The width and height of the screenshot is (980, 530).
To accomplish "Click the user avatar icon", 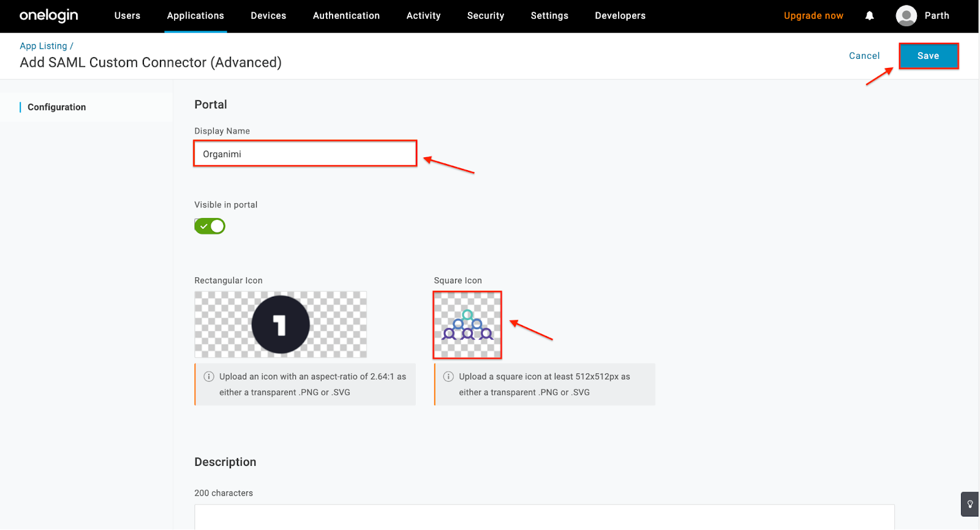I will click(x=906, y=16).
